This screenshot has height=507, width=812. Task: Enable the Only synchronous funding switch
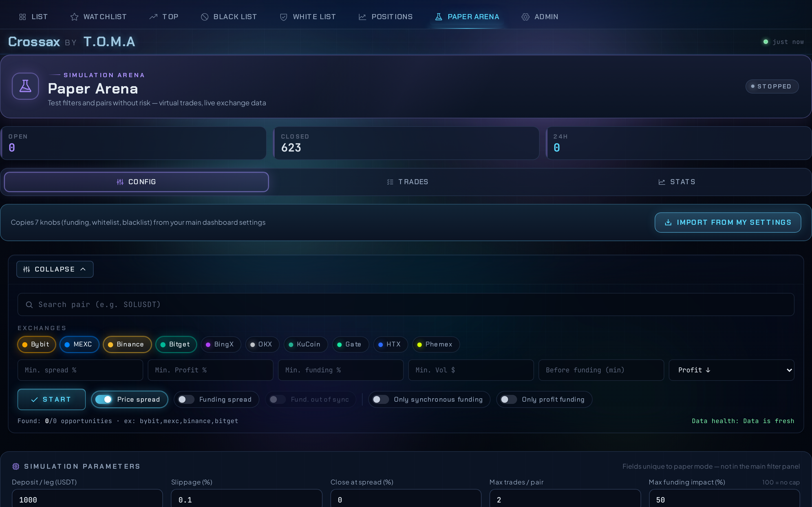click(x=380, y=399)
